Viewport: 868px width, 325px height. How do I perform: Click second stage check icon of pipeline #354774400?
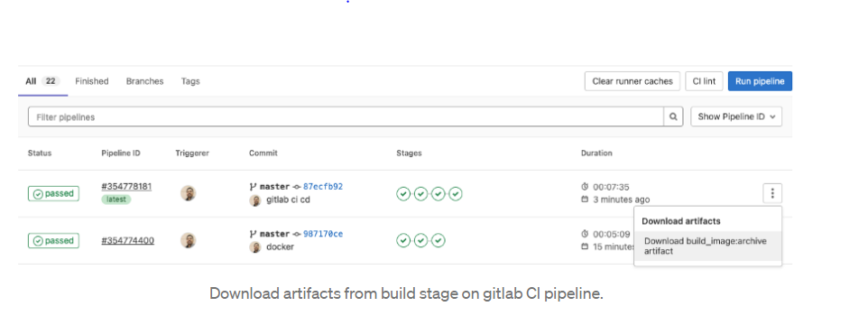[x=420, y=241]
